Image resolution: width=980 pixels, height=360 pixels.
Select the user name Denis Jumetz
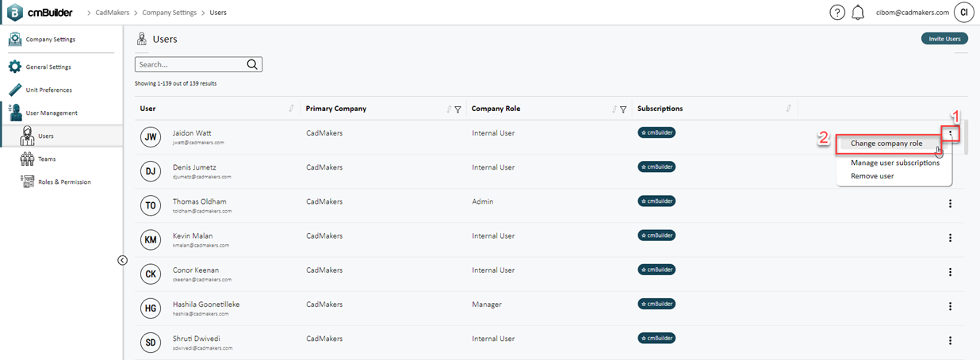194,167
